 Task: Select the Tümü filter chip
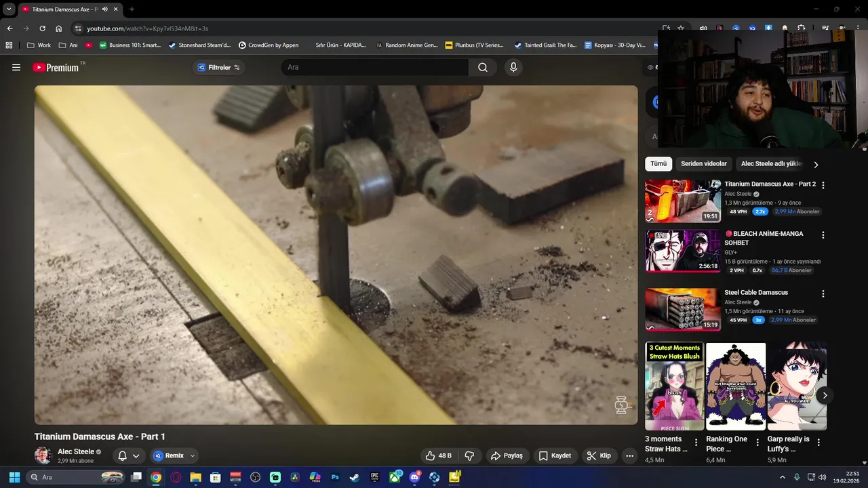coord(658,163)
